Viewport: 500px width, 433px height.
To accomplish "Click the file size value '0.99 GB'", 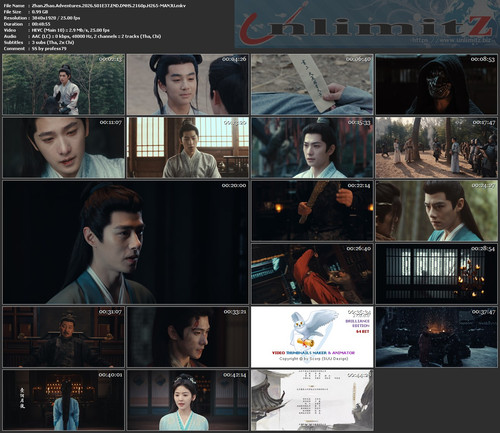I will pyautogui.click(x=40, y=12).
